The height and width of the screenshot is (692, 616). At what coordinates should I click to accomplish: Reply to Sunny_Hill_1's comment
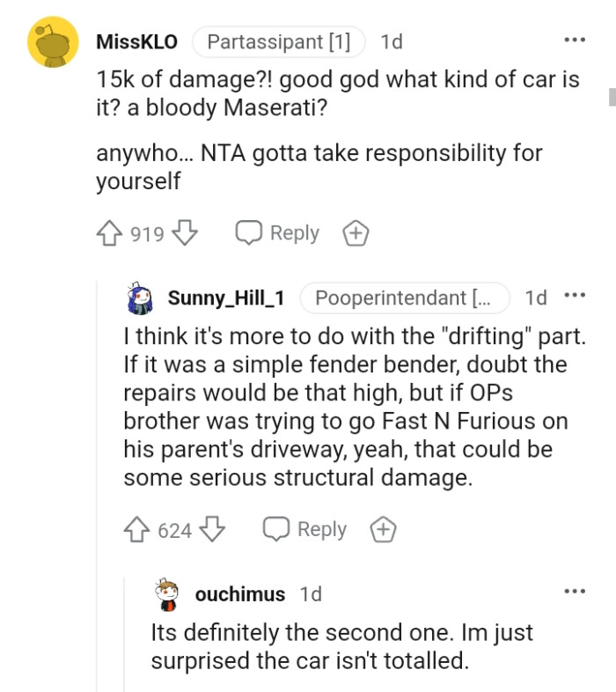click(306, 529)
